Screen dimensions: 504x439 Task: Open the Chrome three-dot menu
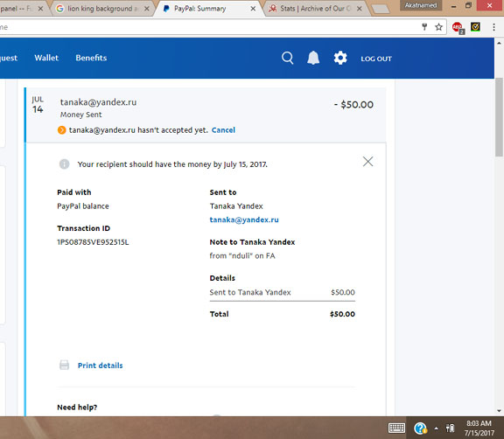493,27
